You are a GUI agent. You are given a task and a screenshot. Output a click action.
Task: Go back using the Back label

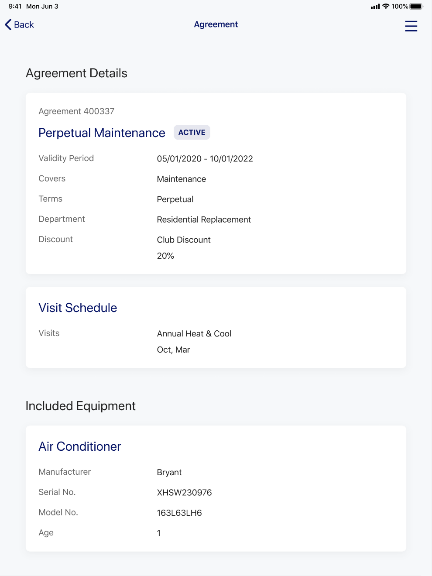(x=24, y=25)
